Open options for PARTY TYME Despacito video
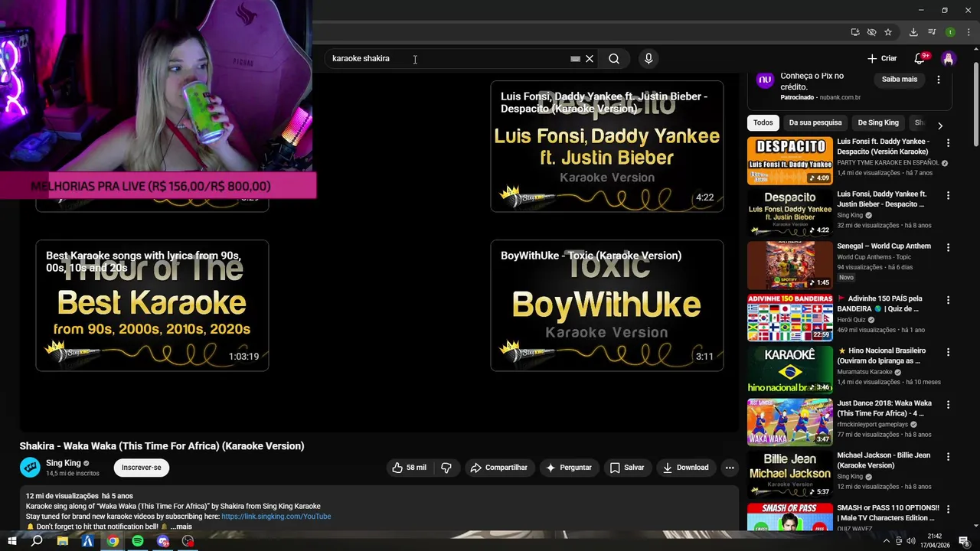 pos(948,143)
